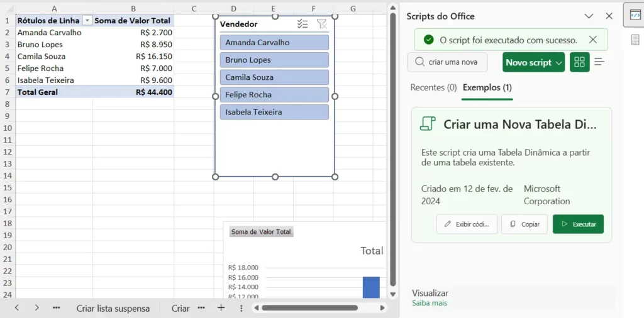Click the script scroll icon on example card
Image resolution: width=644 pixels, height=318 pixels.
tap(428, 124)
